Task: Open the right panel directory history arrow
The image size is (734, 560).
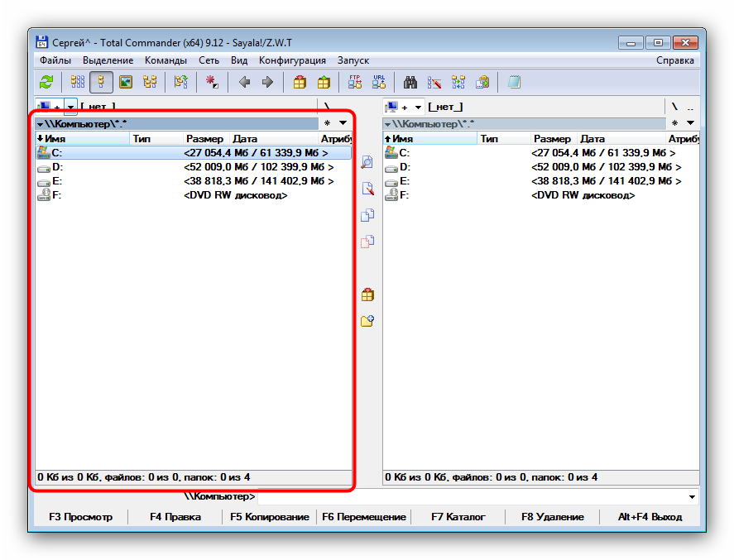Action: click(690, 123)
